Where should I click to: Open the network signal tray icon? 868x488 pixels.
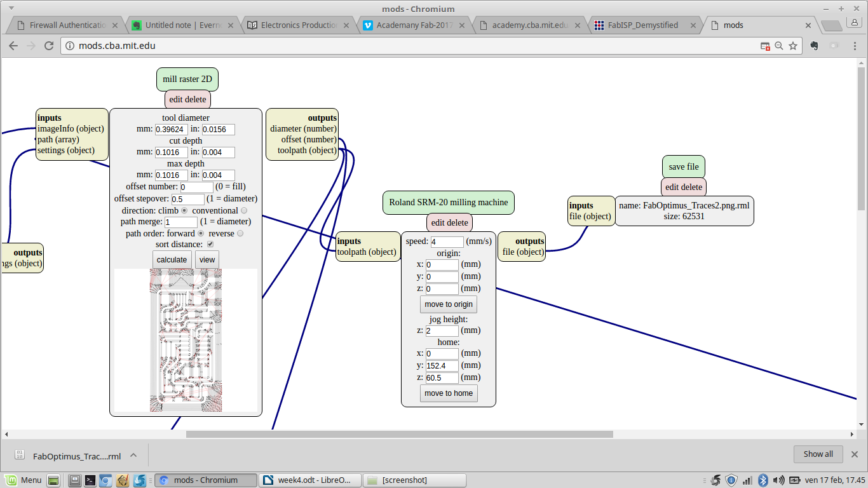748,480
